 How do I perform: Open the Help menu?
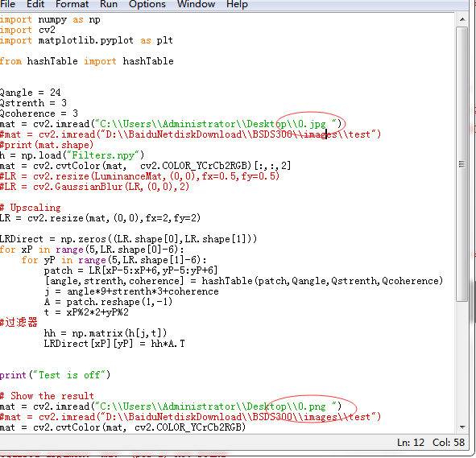(x=237, y=4)
